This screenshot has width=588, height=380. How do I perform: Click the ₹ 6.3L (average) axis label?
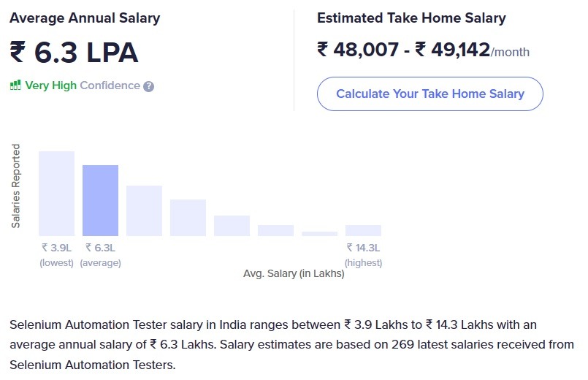click(x=101, y=255)
